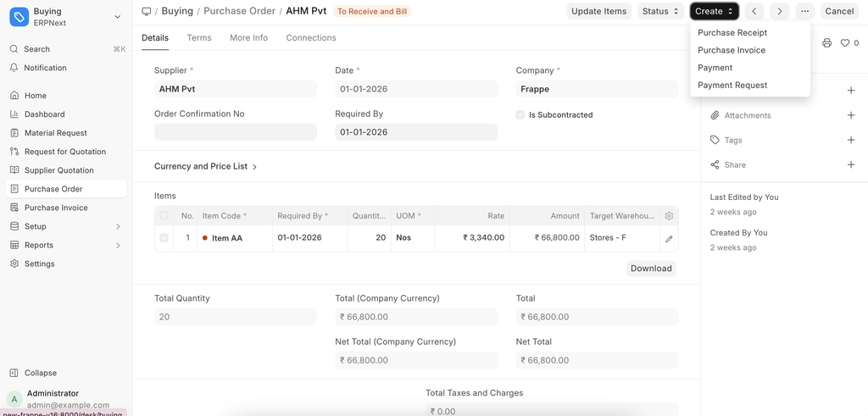The width and height of the screenshot is (868, 416).
Task: Click the Order Confirmation No field
Action: 236,132
